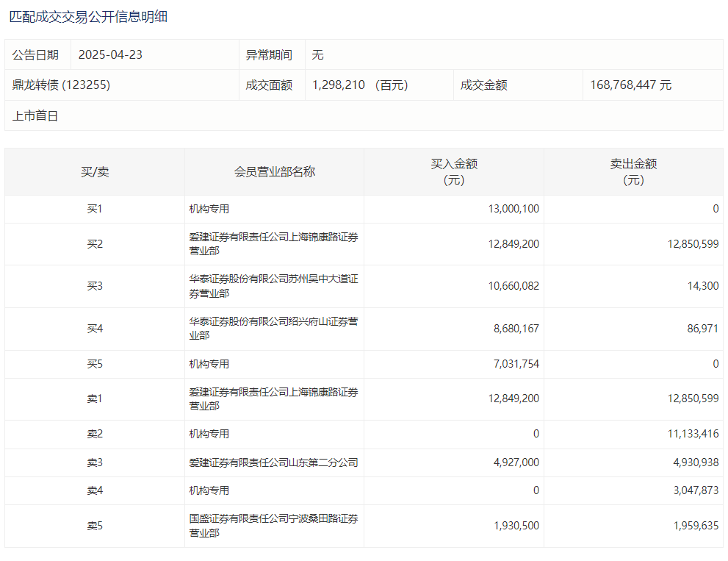The image size is (728, 561).
Task: Select the 买1 row label
Action: click(x=95, y=209)
